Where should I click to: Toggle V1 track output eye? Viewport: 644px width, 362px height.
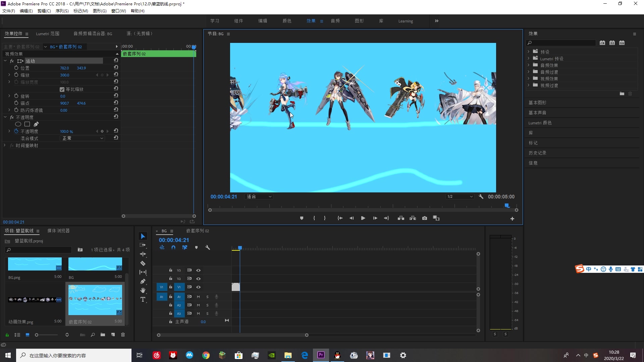click(198, 287)
